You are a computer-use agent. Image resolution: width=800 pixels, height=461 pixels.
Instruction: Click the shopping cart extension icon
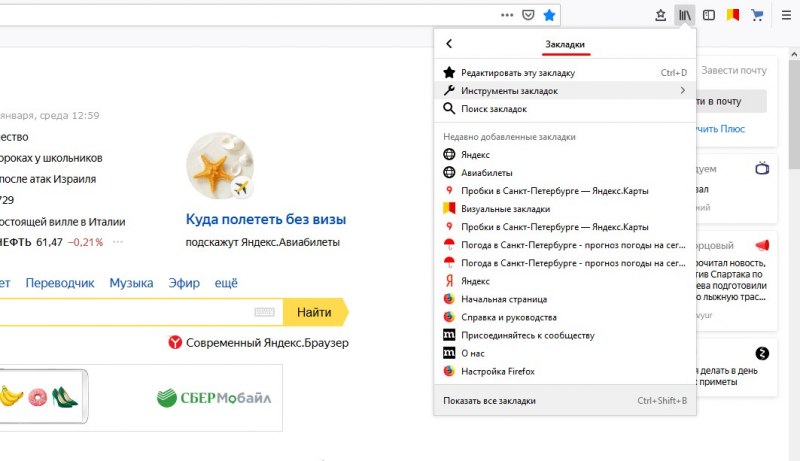(x=757, y=15)
